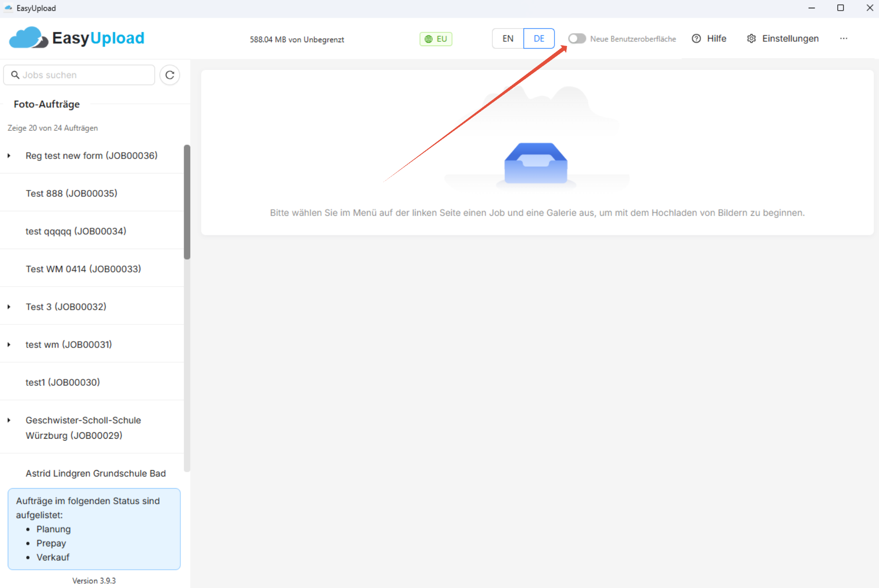Click the job list vertical scrollbar
Image resolution: width=879 pixels, height=588 pixels.
pyautogui.click(x=187, y=202)
